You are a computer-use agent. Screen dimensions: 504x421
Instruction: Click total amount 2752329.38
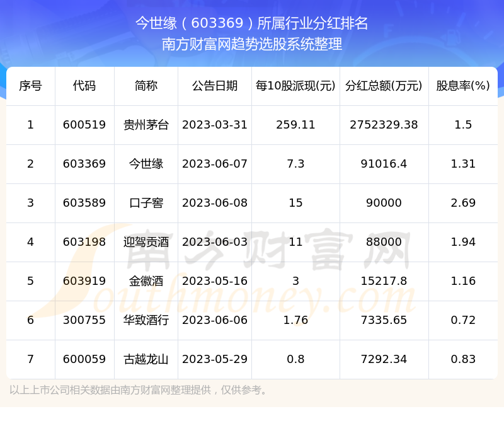point(384,125)
